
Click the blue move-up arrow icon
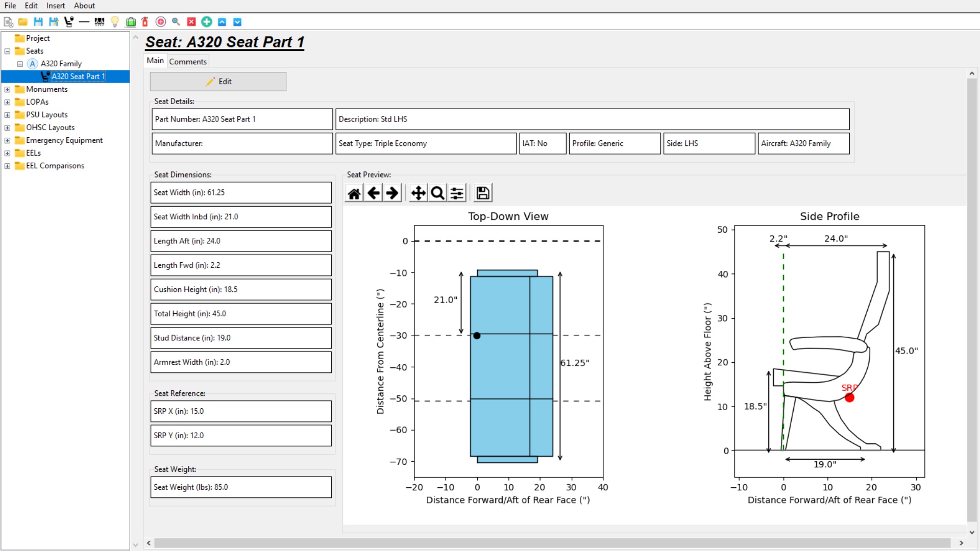tap(222, 22)
